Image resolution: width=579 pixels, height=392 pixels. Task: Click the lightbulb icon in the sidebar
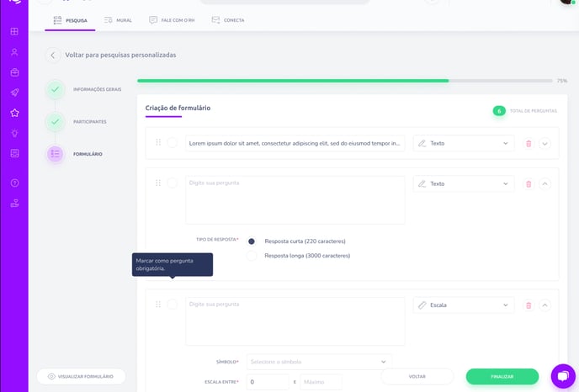(14, 133)
